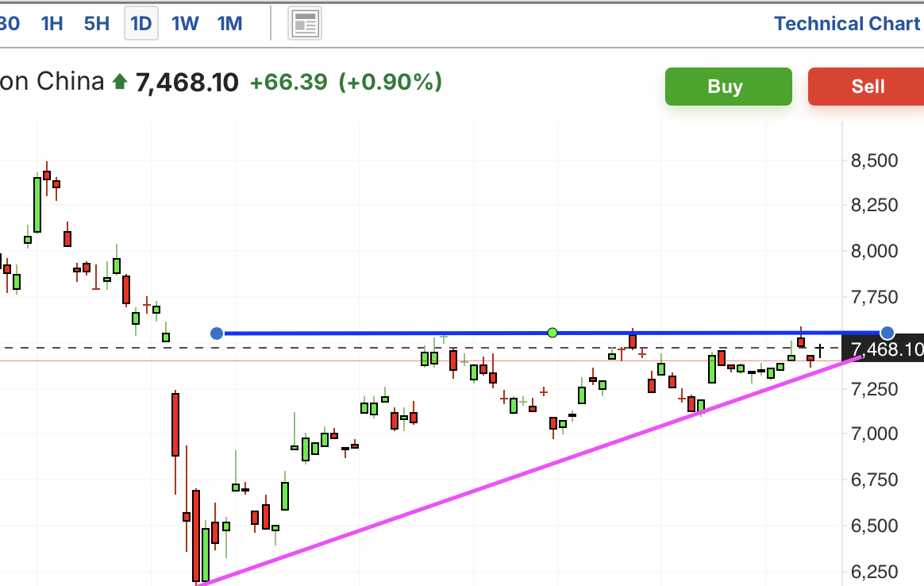Click the 7,000 price axis label
This screenshot has width=924, height=586.
pos(874,434)
